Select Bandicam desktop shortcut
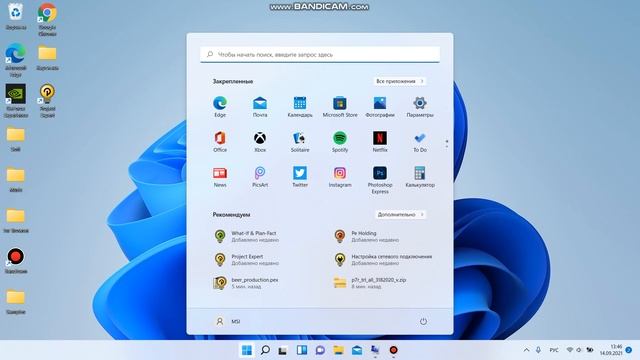The width and height of the screenshot is (640, 360). (x=16, y=261)
